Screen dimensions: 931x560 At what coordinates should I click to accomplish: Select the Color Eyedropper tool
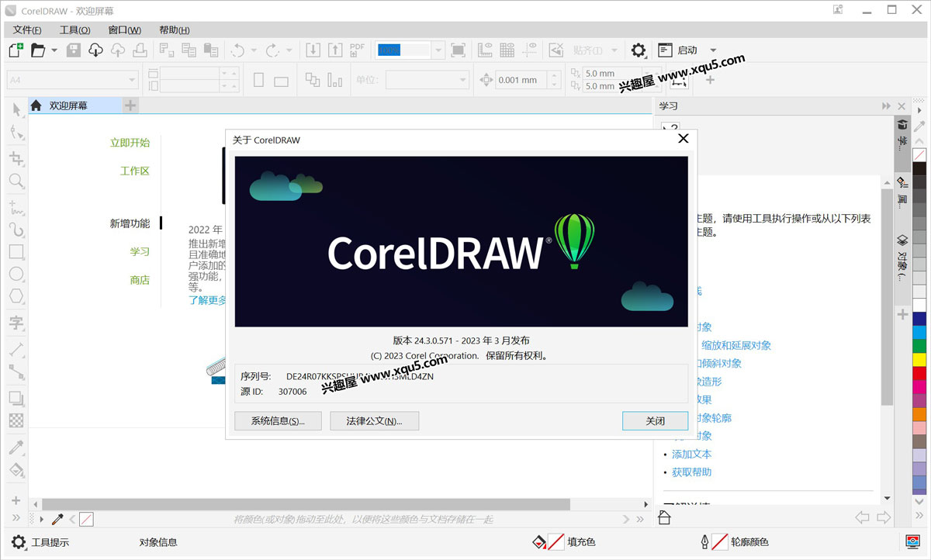point(16,447)
